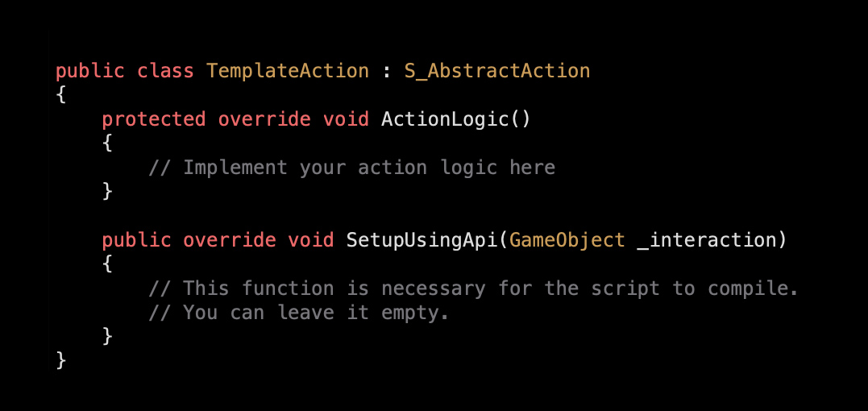Click the 'This function is necessary' comment line
868x411 pixels.
474,289
